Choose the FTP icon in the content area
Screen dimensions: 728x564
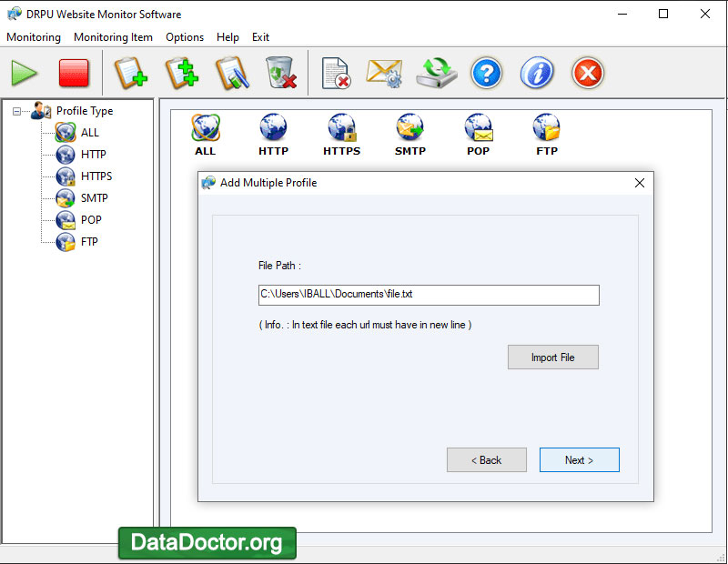[x=546, y=129]
